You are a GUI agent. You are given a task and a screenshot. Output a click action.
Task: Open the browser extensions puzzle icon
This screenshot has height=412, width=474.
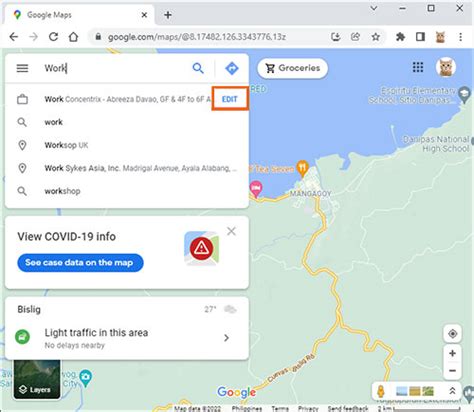click(400, 37)
